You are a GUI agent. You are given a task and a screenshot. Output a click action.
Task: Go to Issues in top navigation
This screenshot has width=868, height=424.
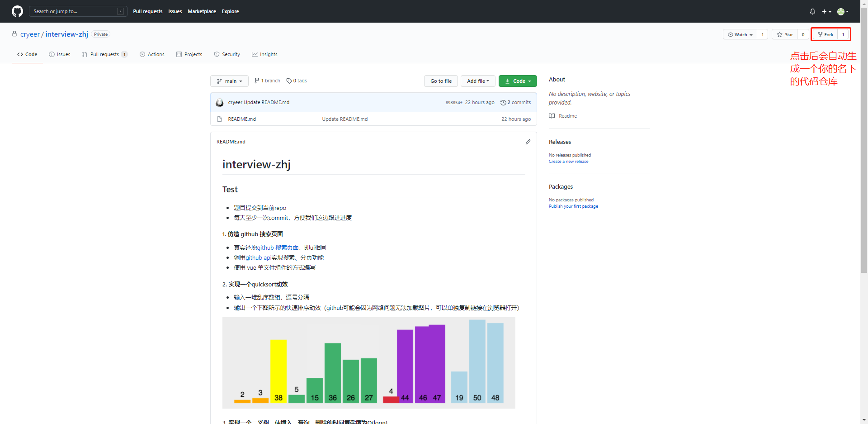175,11
